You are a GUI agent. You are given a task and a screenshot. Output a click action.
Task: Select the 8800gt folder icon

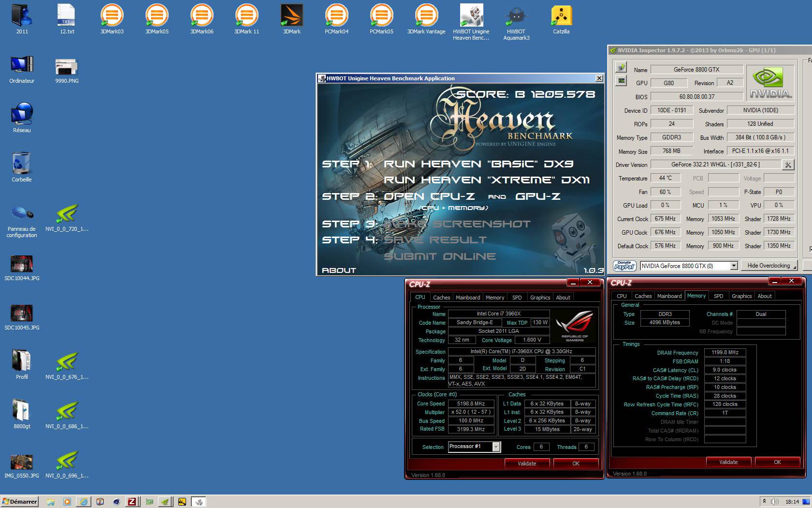pos(22,414)
